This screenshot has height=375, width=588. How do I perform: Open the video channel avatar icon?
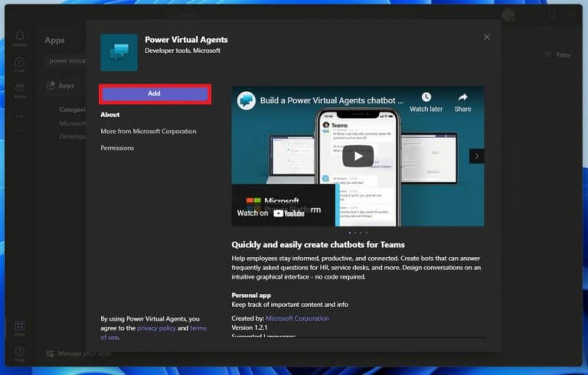246,100
